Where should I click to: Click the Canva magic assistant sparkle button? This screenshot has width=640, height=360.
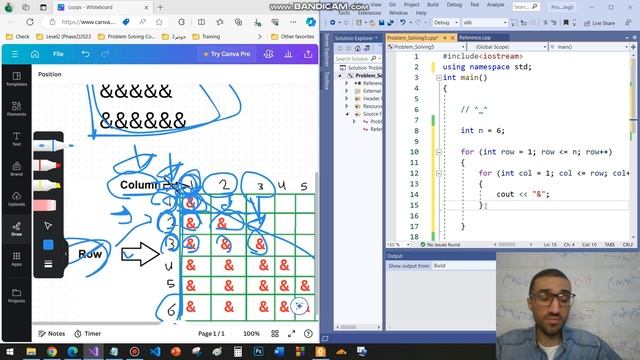[x=299, y=306]
